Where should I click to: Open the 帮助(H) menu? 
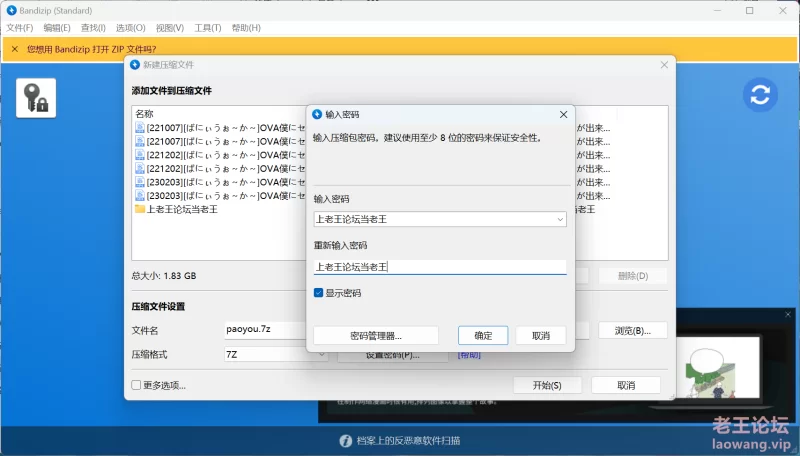pos(246,28)
